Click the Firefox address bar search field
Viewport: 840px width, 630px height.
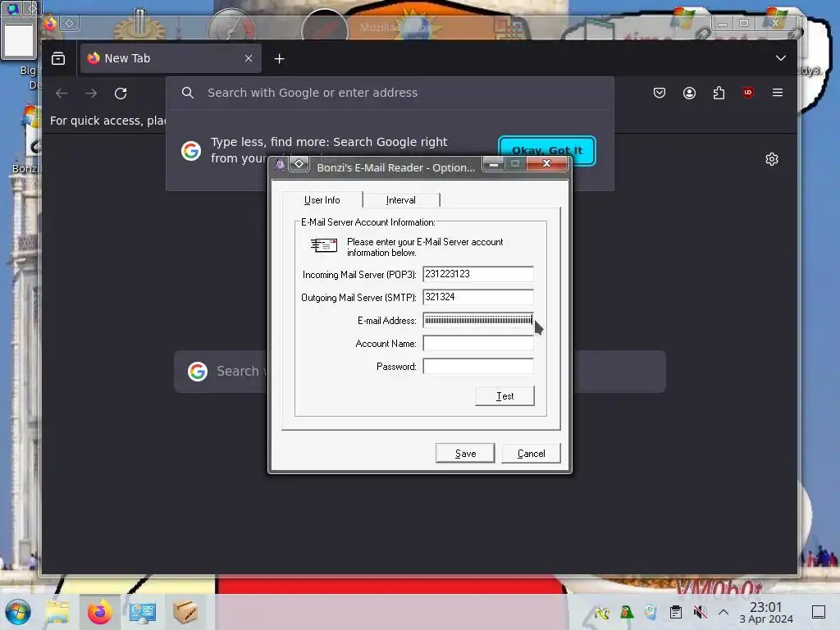click(x=390, y=93)
